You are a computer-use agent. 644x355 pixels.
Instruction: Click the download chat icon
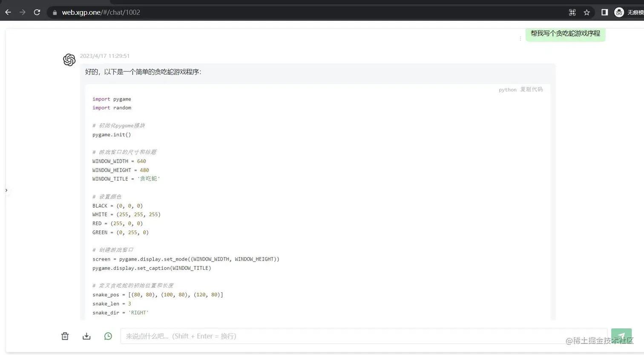tap(86, 336)
